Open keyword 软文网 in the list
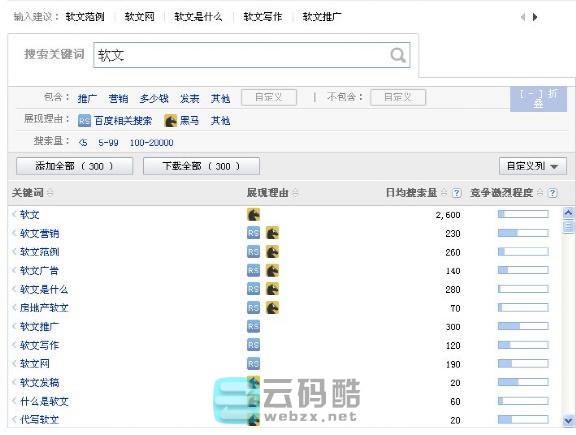Image resolution: width=576 pixels, height=435 pixels. tap(35, 364)
